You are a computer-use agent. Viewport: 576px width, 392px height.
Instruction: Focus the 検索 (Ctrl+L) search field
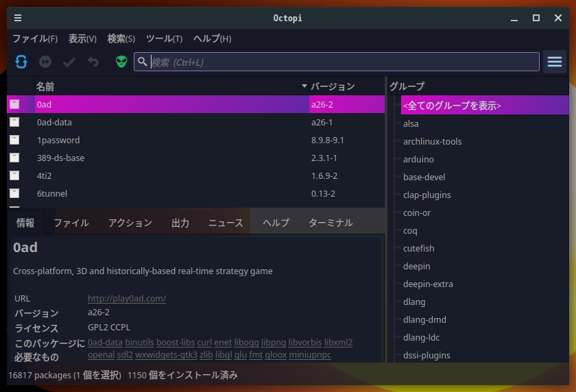tap(337, 62)
